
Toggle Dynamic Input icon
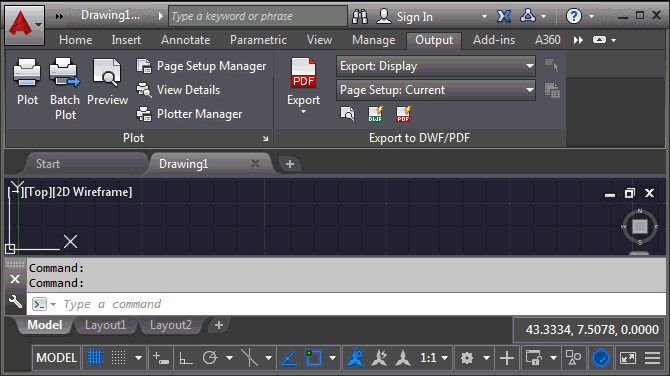coord(161,358)
